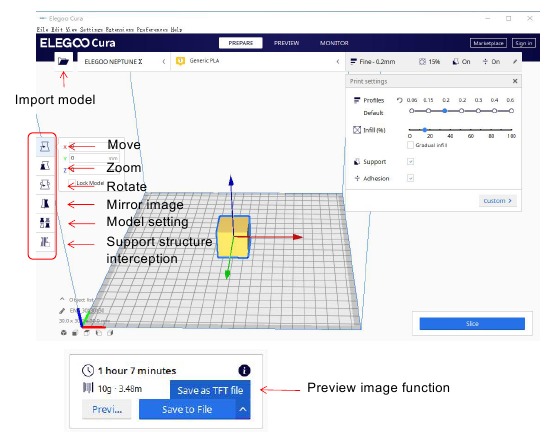Open the Fine - 0.2mm print settings dropdown

click(x=434, y=61)
